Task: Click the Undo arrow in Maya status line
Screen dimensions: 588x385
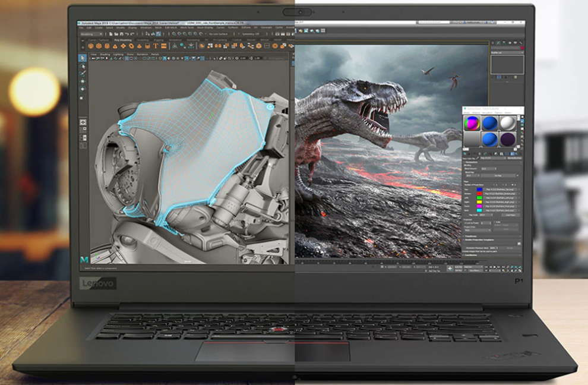Action: (x=127, y=34)
